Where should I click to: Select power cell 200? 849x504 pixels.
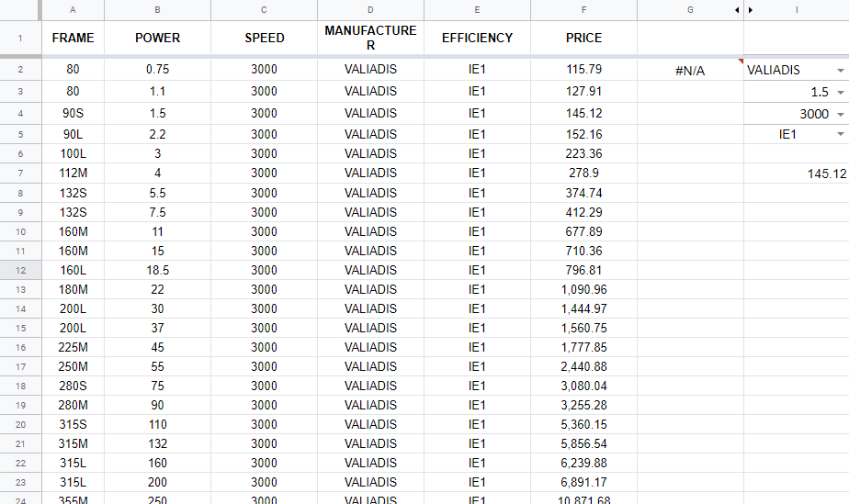[157, 482]
